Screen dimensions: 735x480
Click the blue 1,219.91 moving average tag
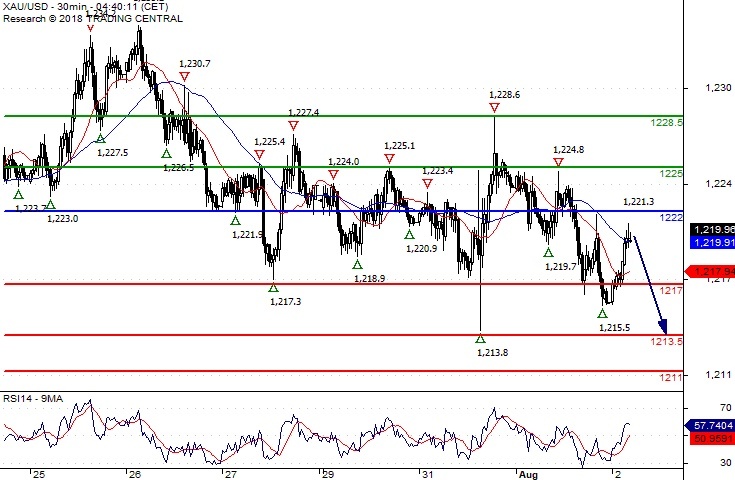[x=712, y=242]
